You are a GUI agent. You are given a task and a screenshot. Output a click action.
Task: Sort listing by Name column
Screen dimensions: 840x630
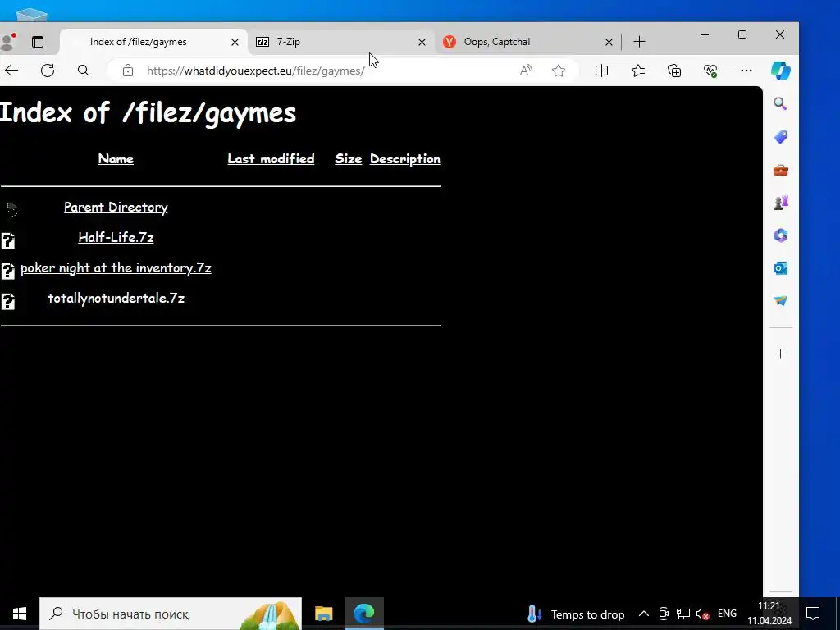click(x=116, y=158)
